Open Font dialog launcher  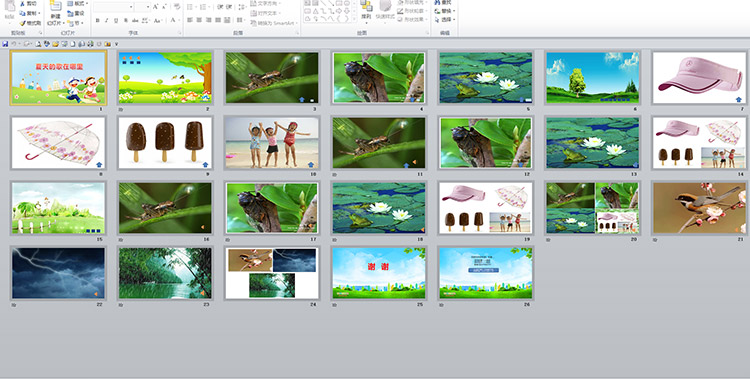pyautogui.click(x=180, y=33)
